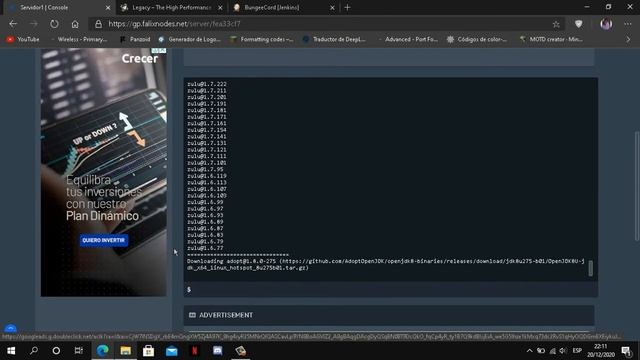Click the console command input field
This screenshot has width=640, height=360.
pos(391,289)
